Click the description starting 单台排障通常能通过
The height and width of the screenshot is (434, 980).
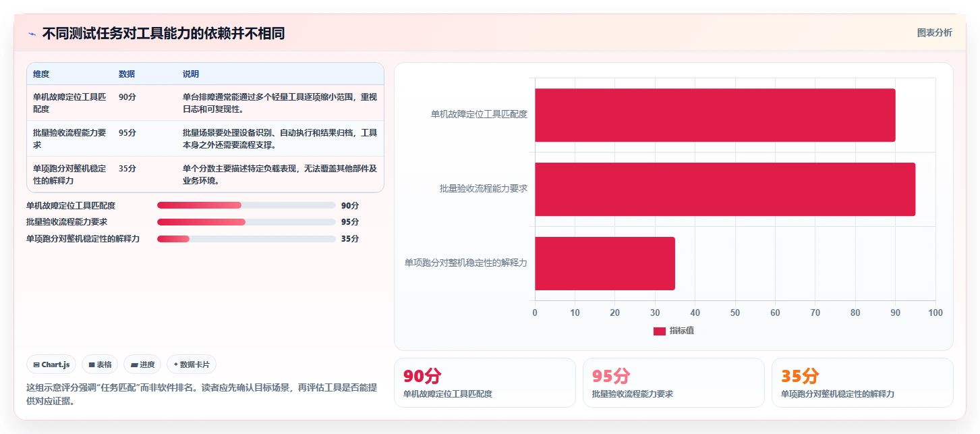coord(280,103)
